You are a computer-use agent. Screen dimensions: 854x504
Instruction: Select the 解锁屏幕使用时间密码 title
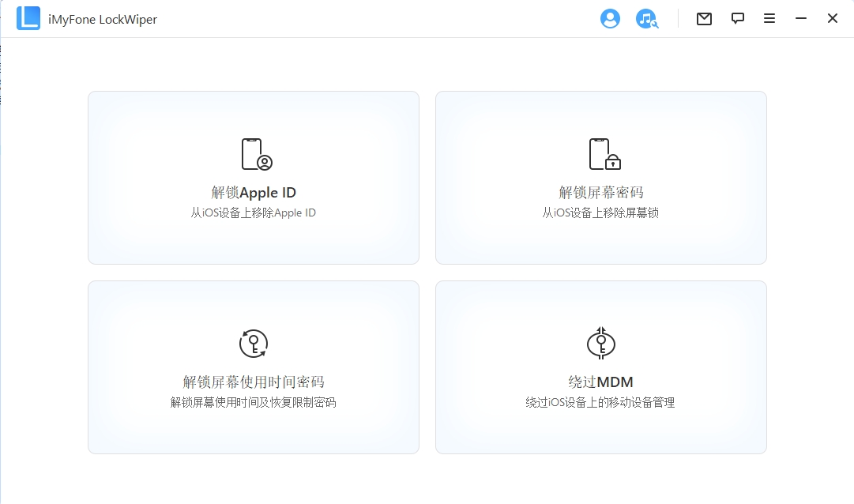(x=254, y=382)
